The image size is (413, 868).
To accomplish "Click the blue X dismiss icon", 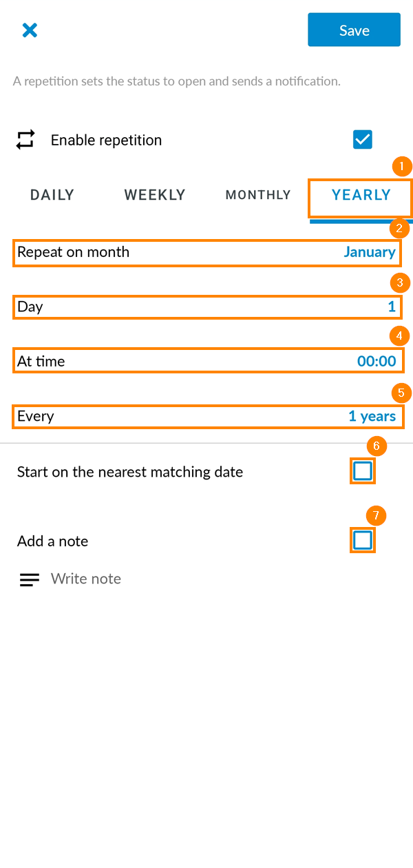I will (30, 30).
